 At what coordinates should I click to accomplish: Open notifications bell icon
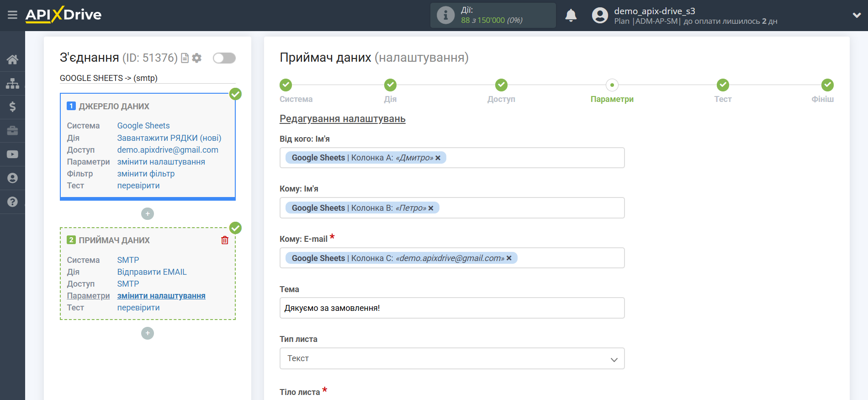point(571,16)
